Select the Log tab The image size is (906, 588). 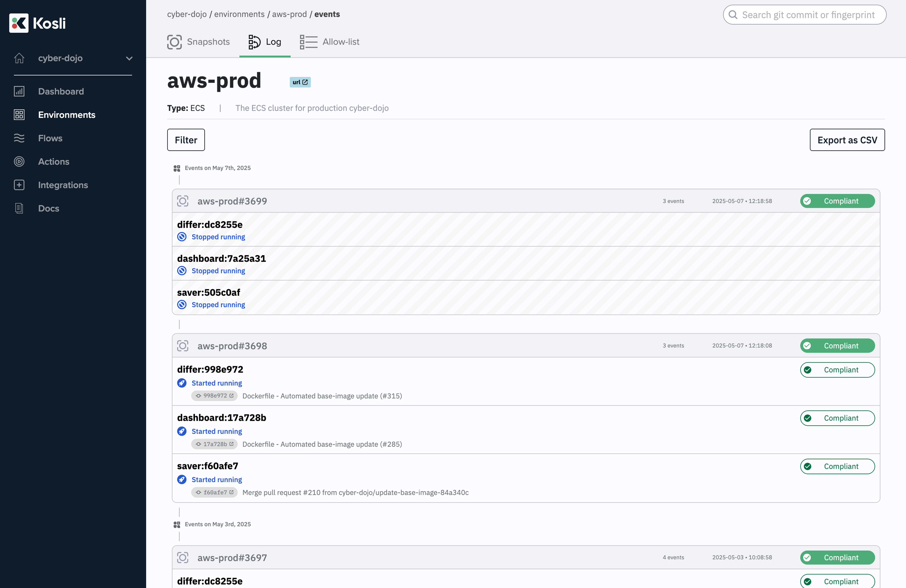(x=265, y=42)
